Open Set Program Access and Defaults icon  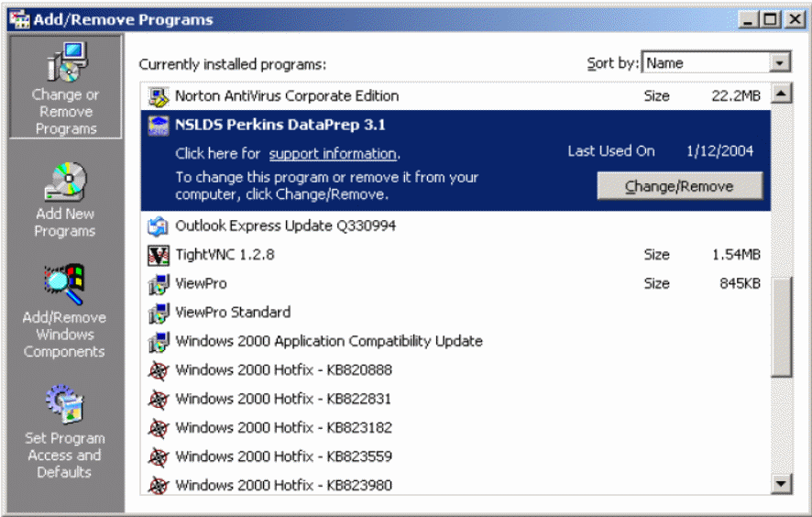(x=65, y=406)
